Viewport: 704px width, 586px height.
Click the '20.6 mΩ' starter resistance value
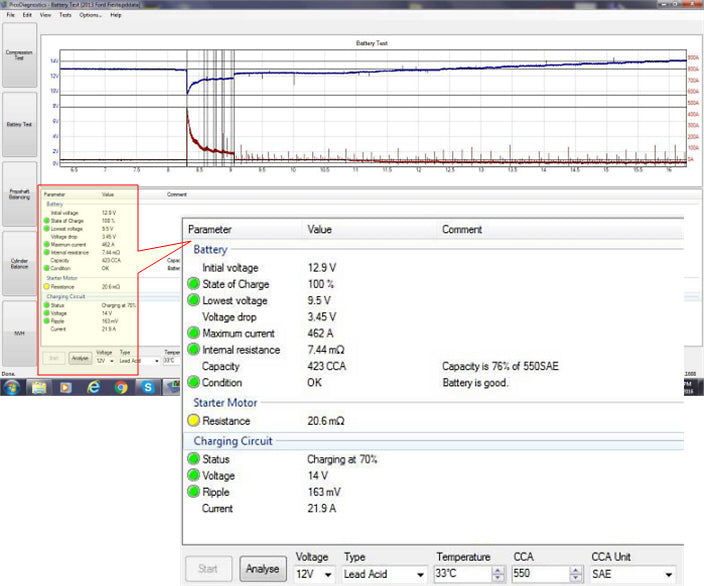click(326, 421)
